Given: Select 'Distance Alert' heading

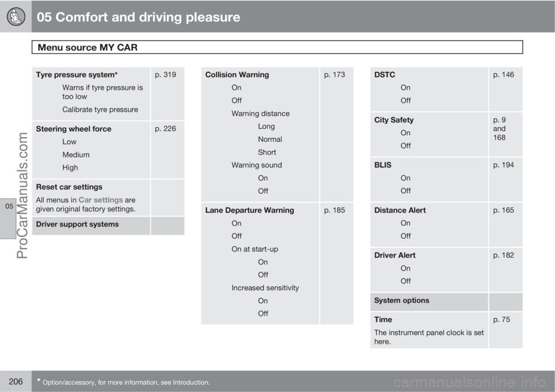Looking at the screenshot, I should [400, 210].
